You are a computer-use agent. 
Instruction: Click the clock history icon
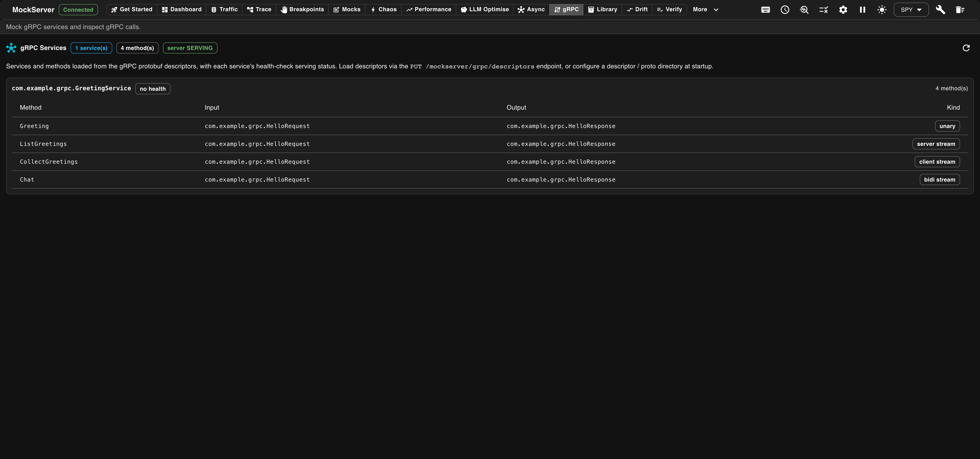pyautogui.click(x=785, y=9)
